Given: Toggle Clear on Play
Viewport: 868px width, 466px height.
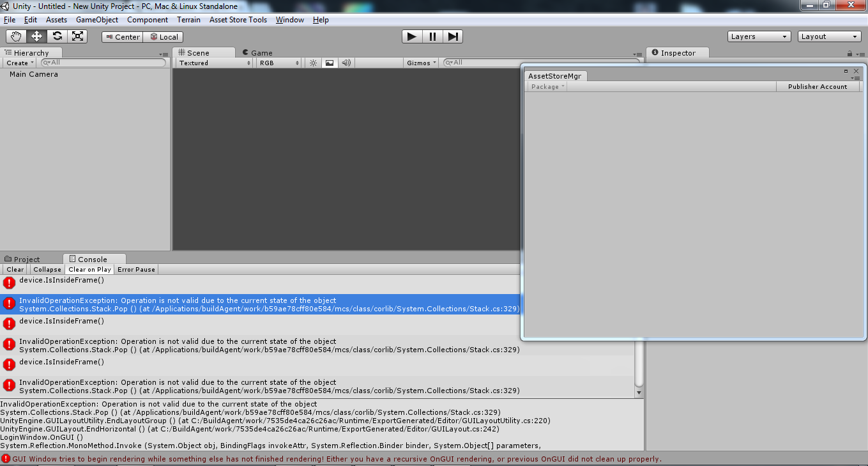Looking at the screenshot, I should [x=90, y=269].
